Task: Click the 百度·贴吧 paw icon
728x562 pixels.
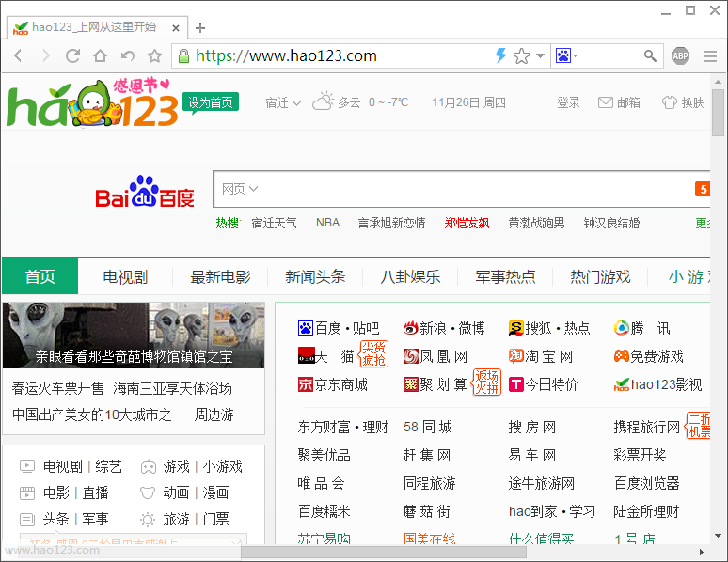Action: click(x=306, y=328)
